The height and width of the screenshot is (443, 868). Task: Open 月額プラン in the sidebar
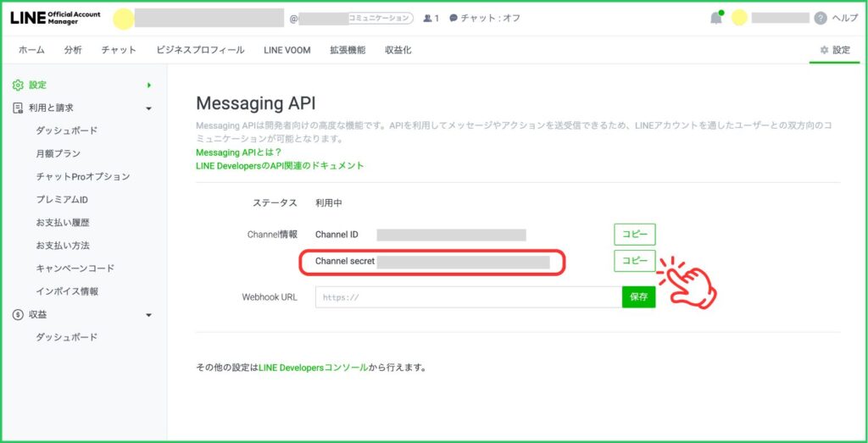click(x=58, y=154)
